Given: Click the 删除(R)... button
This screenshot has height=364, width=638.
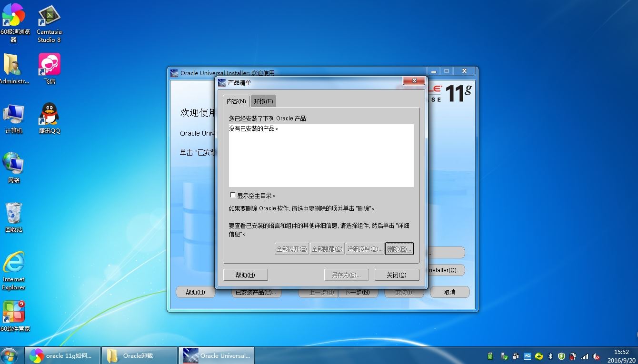Looking at the screenshot, I should point(399,249).
